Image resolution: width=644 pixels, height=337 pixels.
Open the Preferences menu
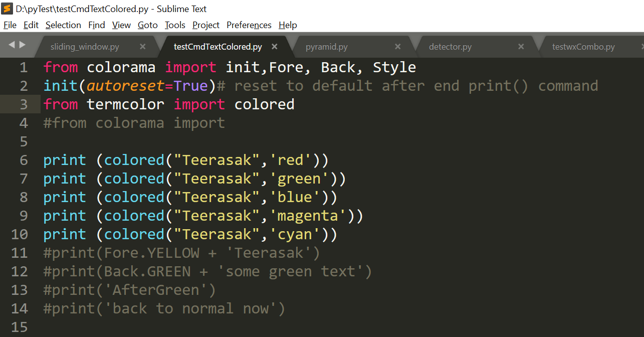(249, 25)
